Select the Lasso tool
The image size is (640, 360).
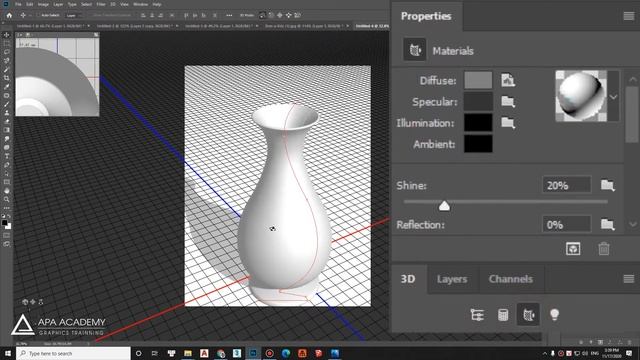[x=7, y=52]
